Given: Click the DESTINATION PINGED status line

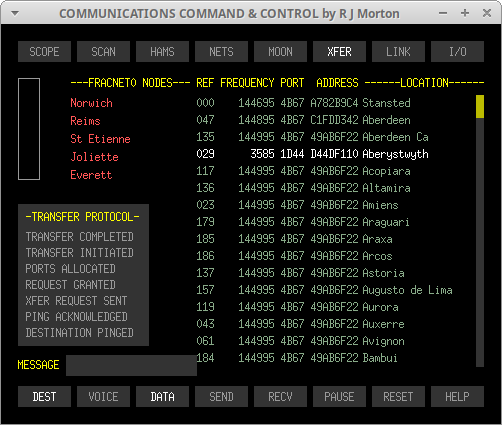Looking at the screenshot, I should point(80,333).
